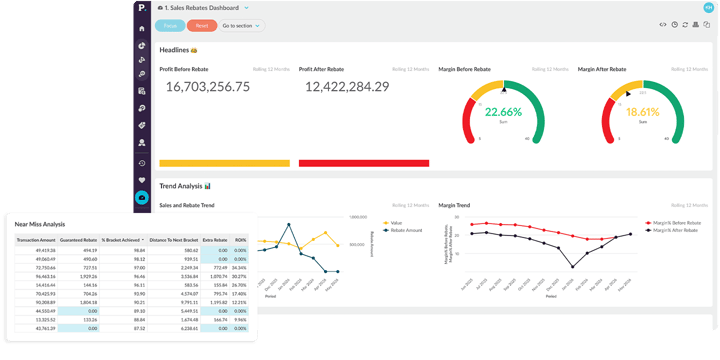Click the Transaction Amount column header
Image resolution: width=720 pixels, height=360 pixels.
click(36, 240)
